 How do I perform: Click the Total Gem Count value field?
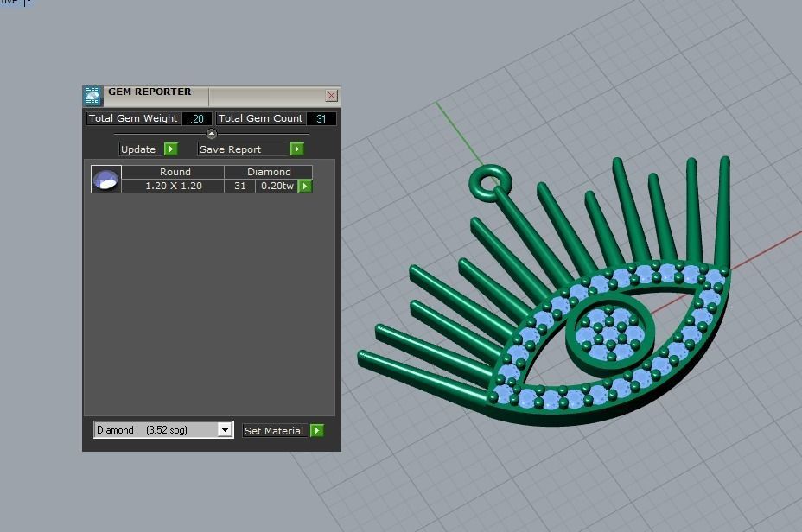(321, 118)
